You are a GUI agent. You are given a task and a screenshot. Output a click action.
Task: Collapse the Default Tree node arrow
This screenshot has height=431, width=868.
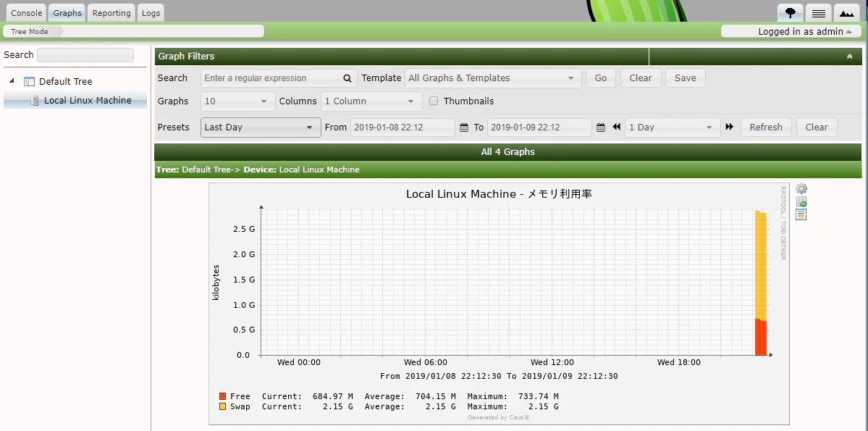pyautogui.click(x=12, y=81)
